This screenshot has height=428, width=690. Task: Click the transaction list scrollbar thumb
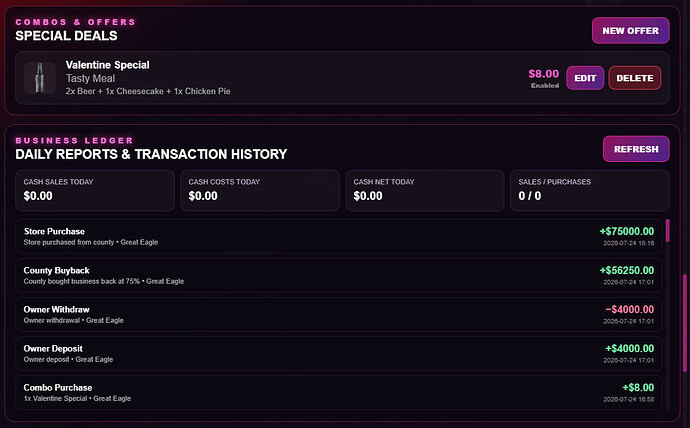(x=668, y=230)
